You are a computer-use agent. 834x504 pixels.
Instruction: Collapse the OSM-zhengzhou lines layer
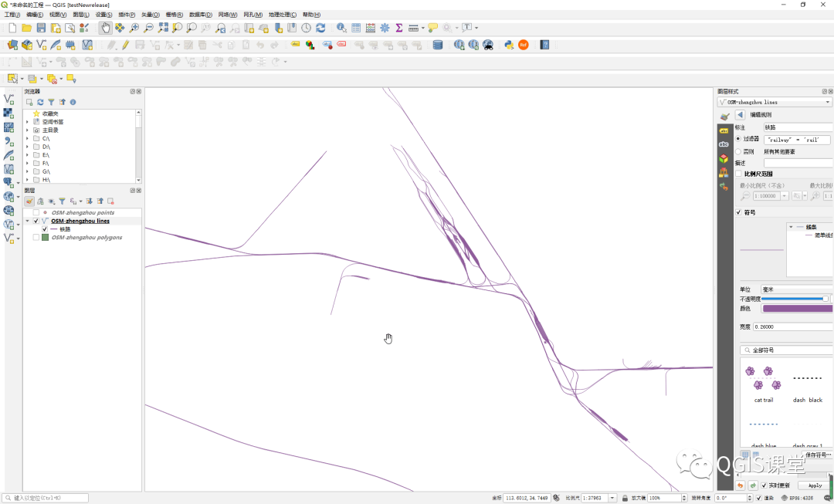click(x=27, y=221)
